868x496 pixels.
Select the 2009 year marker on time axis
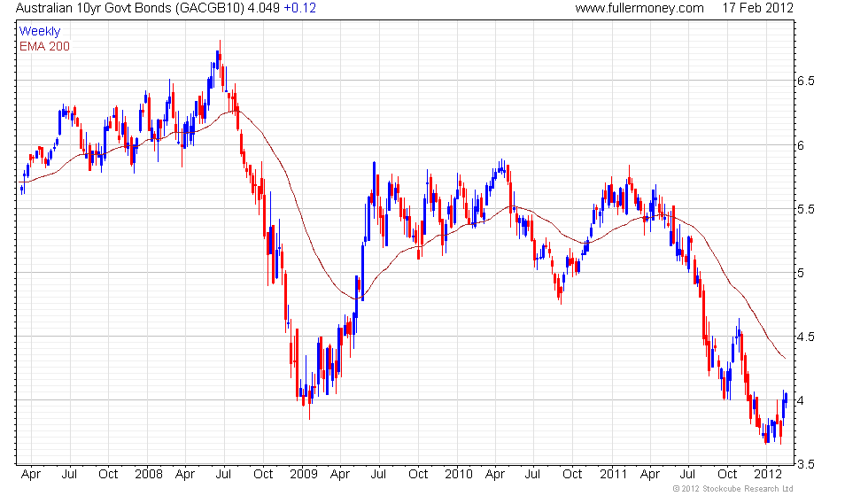pos(304,474)
